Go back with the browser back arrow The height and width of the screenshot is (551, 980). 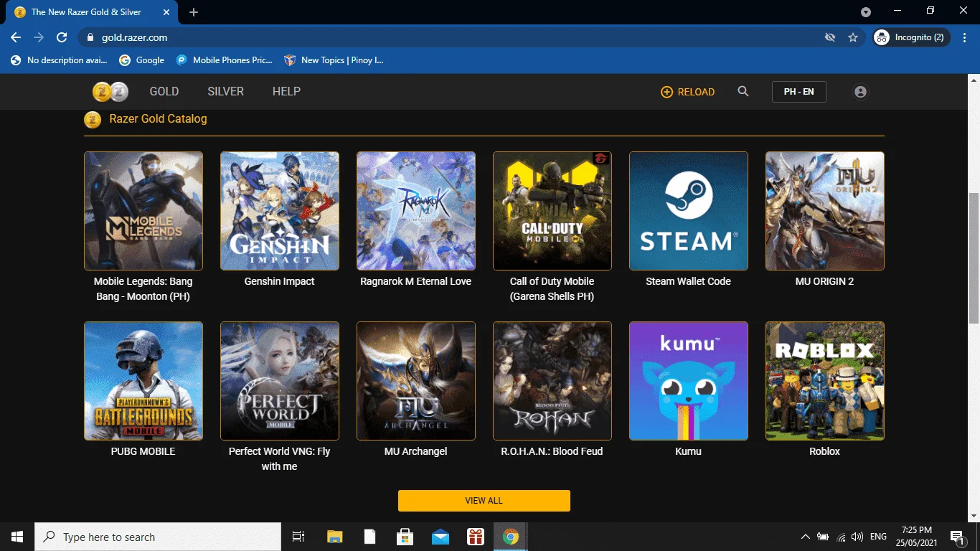(x=16, y=37)
